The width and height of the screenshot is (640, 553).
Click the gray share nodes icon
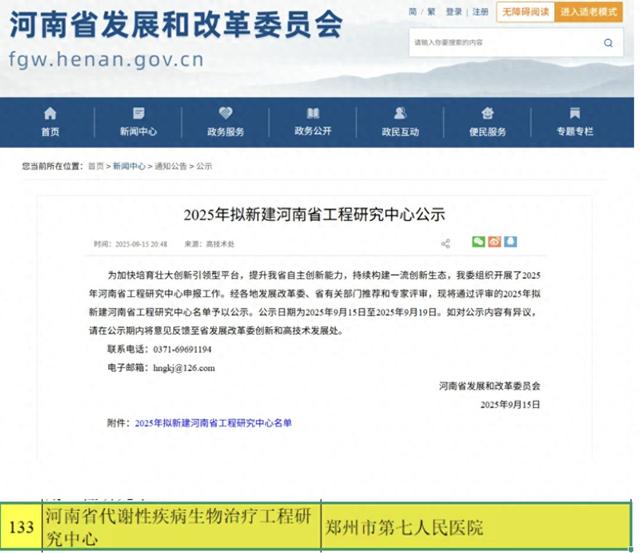[x=446, y=244]
